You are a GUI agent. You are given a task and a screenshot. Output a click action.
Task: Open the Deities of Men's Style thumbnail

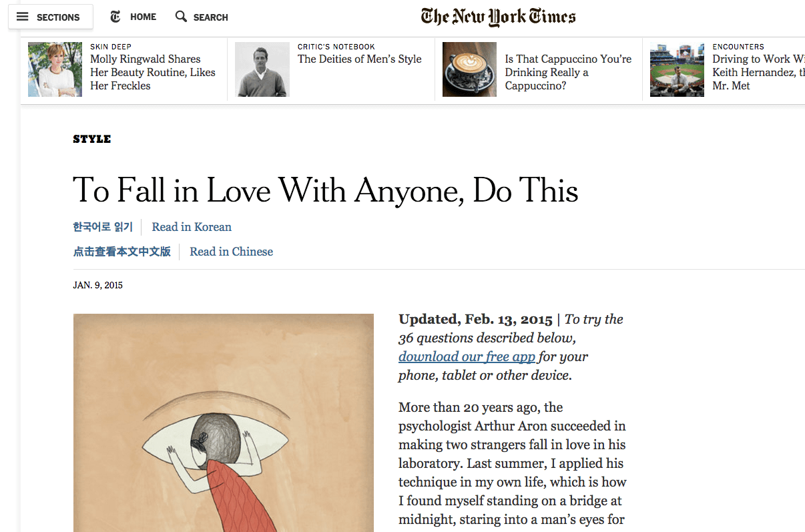click(262, 69)
